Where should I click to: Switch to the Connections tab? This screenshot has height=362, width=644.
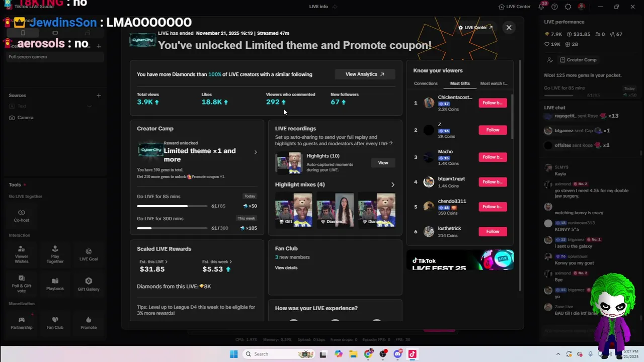click(x=426, y=83)
